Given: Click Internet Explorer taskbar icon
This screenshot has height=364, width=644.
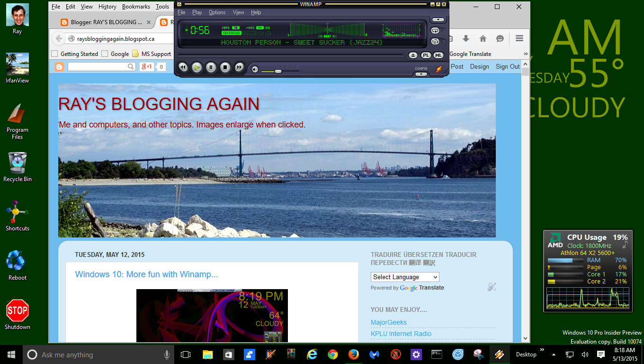Looking at the screenshot, I should [x=312, y=355].
